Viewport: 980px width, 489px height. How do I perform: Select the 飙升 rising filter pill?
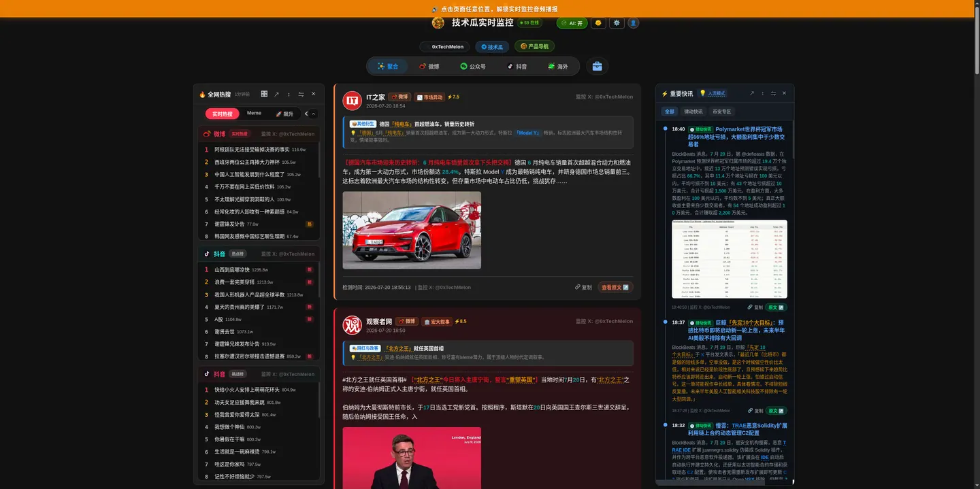[x=284, y=114]
